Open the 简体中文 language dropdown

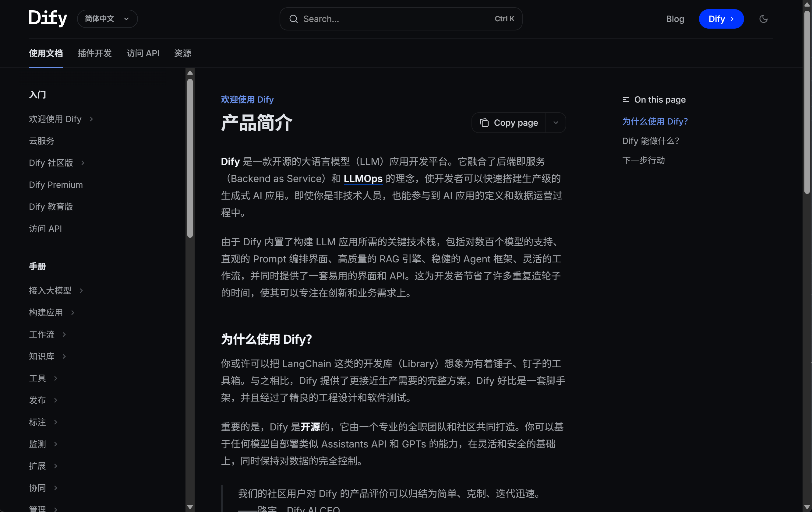(x=107, y=19)
